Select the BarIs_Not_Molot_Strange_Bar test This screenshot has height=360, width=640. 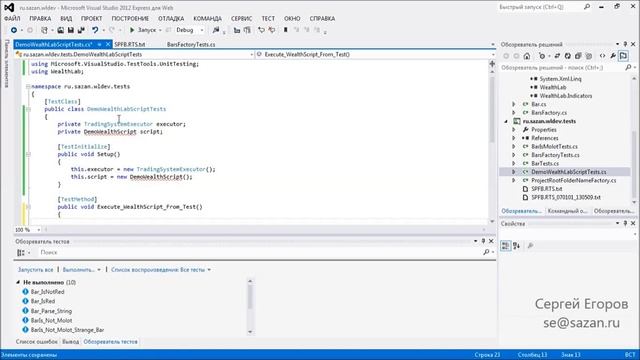click(67, 330)
